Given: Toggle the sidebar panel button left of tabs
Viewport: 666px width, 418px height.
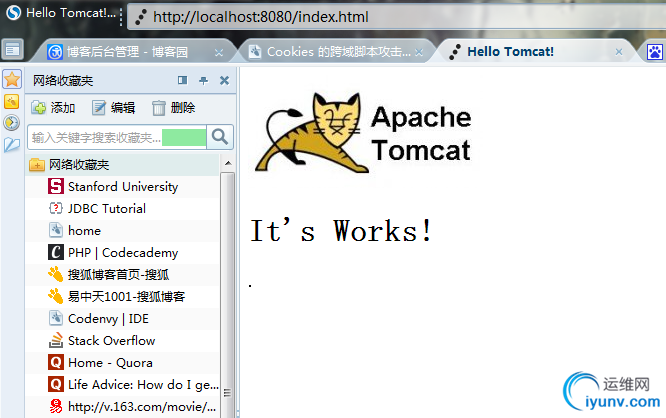Looking at the screenshot, I should tap(12, 50).
